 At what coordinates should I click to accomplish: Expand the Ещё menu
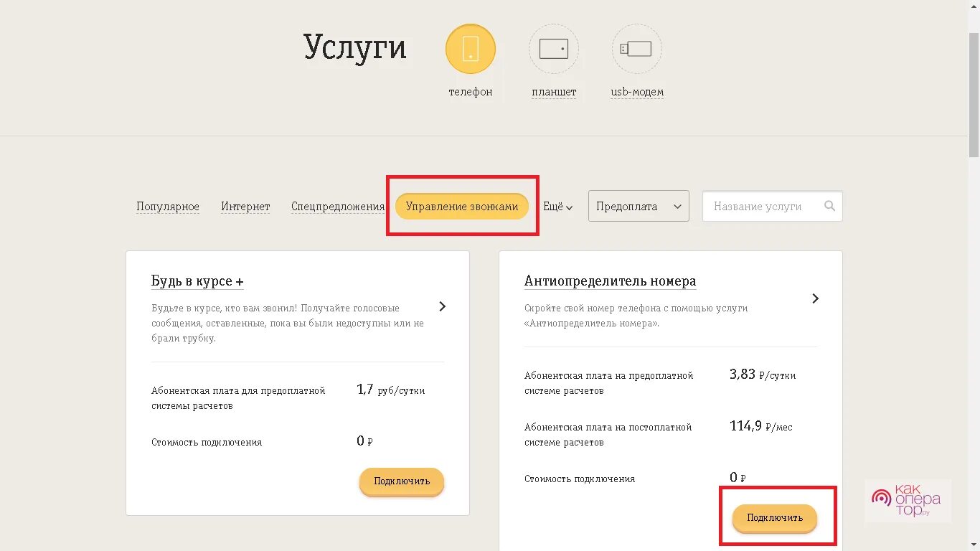pyautogui.click(x=557, y=207)
